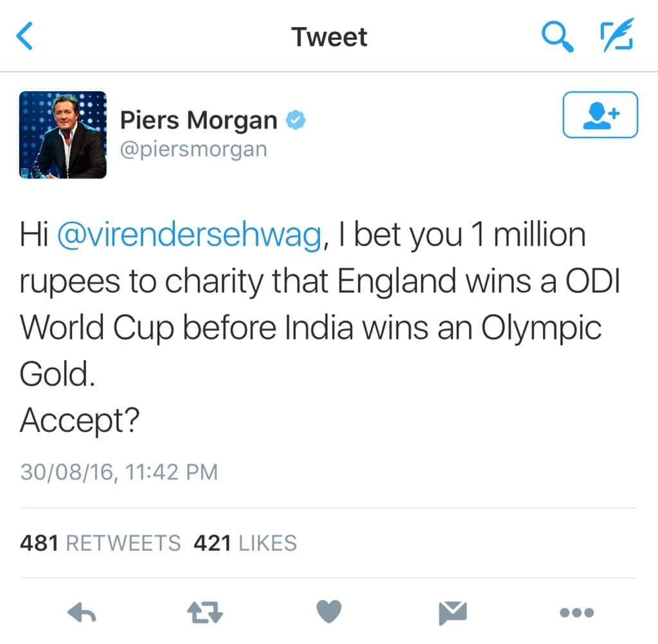
Task: Open the @piersmorgan handle
Action: pos(193,150)
